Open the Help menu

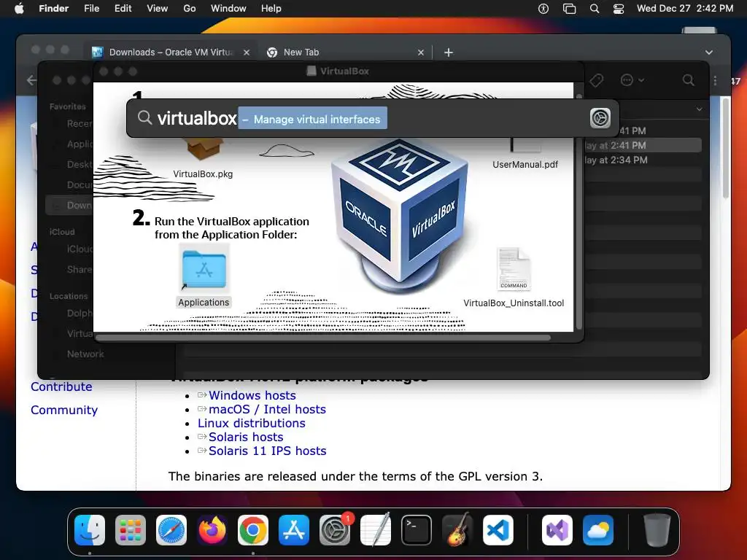271,9
